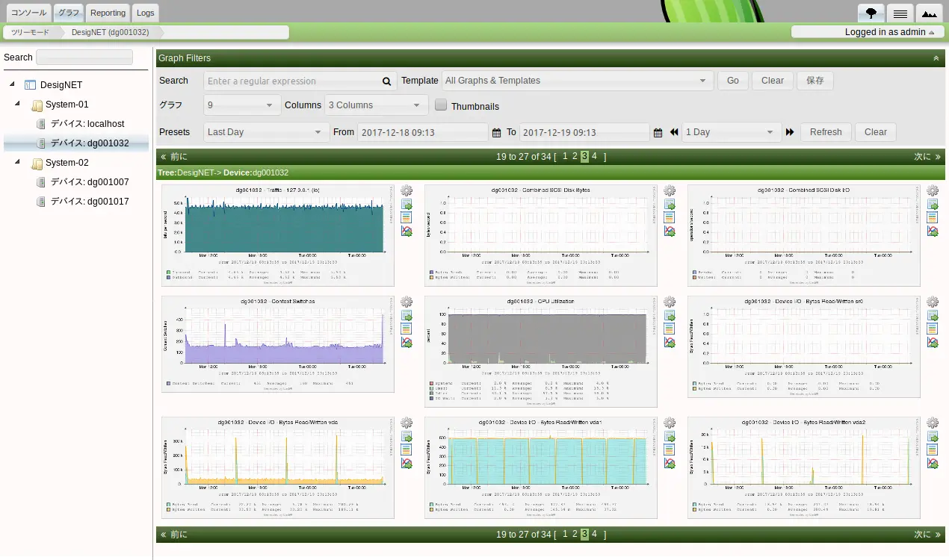949x560 pixels.
Task: Enable the Thumbnails checkbox
Action: pyautogui.click(x=441, y=105)
